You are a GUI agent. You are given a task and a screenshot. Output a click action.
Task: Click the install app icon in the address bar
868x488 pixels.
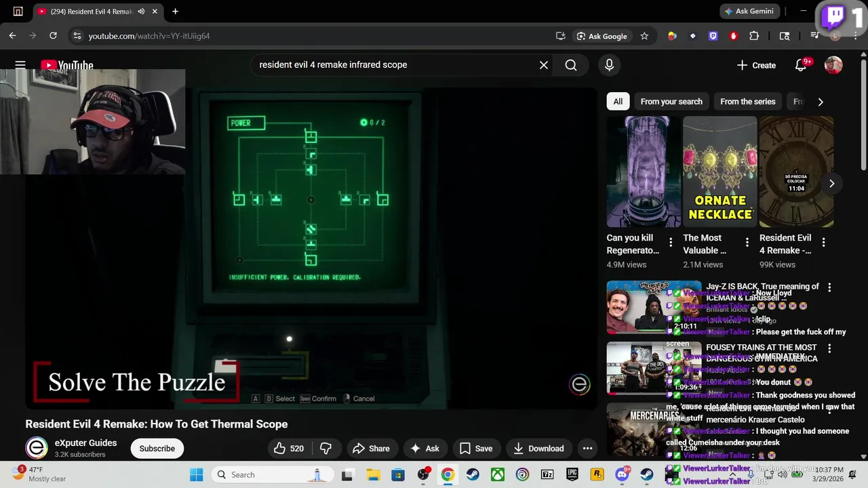(560, 36)
